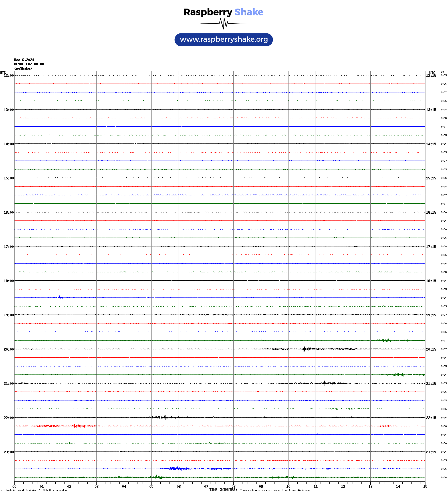Screen dimensions: 448x494
Task: Click the 13:15 right time label
Action: 431,110
